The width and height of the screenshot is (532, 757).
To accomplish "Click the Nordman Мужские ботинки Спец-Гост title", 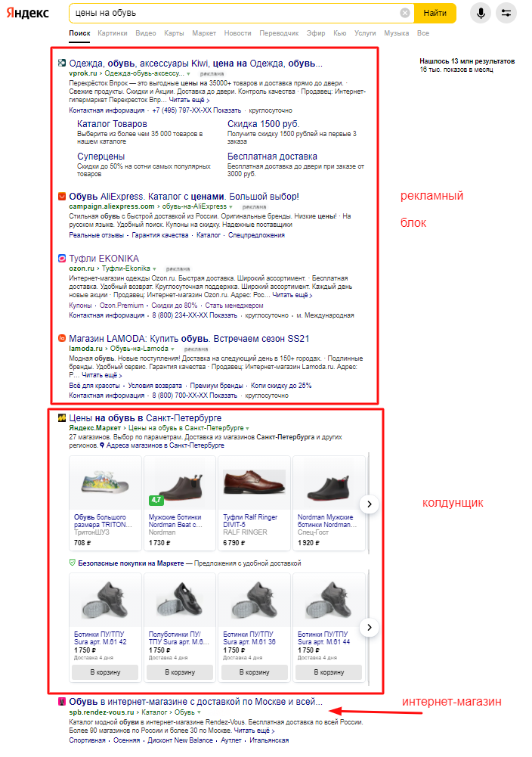I will point(327,521).
